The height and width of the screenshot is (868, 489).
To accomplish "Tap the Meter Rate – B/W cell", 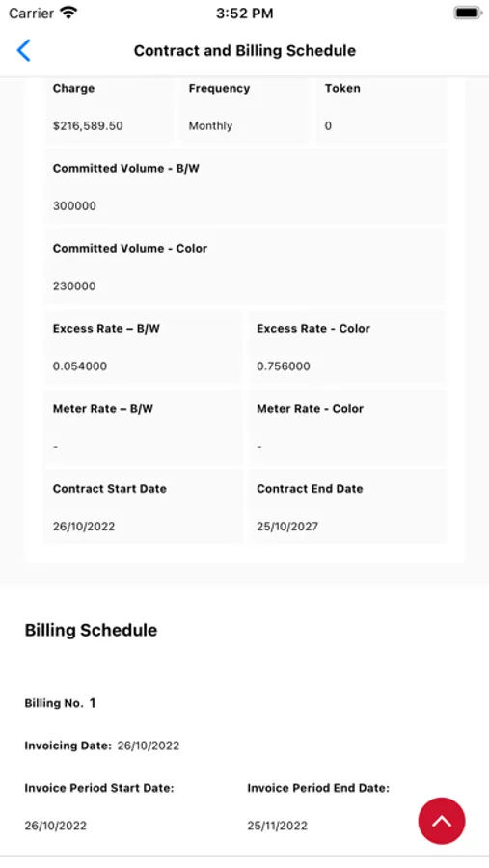I will pyautogui.click(x=144, y=427).
